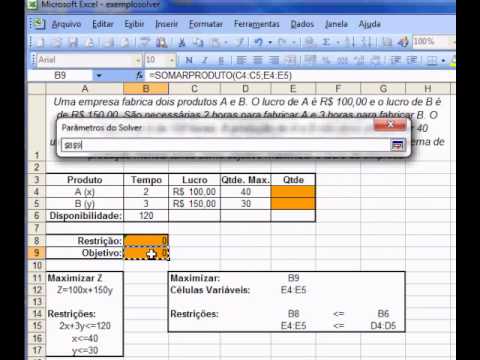480x360 pixels.
Task: Click the Merge and Center icon
Action: tap(291, 60)
